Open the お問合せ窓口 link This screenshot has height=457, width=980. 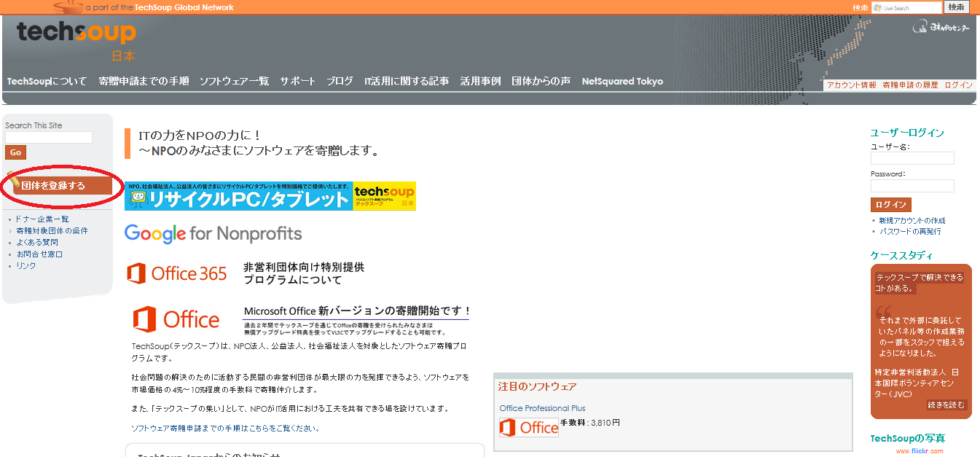pos(39,254)
